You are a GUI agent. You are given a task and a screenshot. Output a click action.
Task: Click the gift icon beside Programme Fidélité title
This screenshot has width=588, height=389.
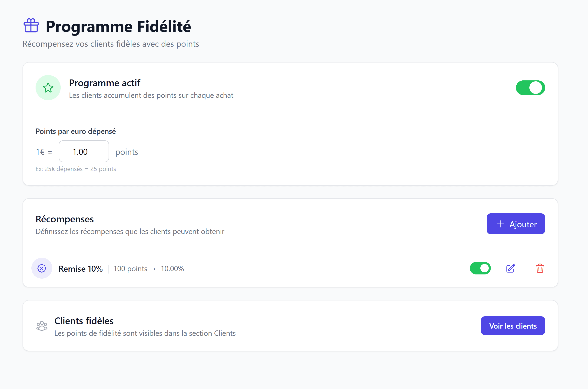pos(30,26)
